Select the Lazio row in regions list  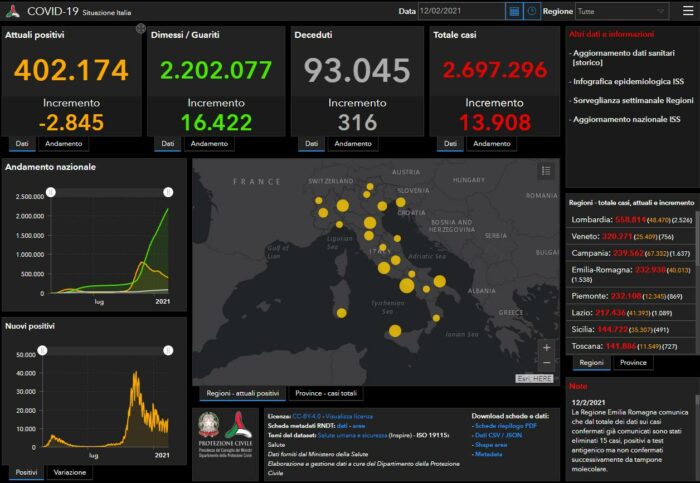[631, 313]
